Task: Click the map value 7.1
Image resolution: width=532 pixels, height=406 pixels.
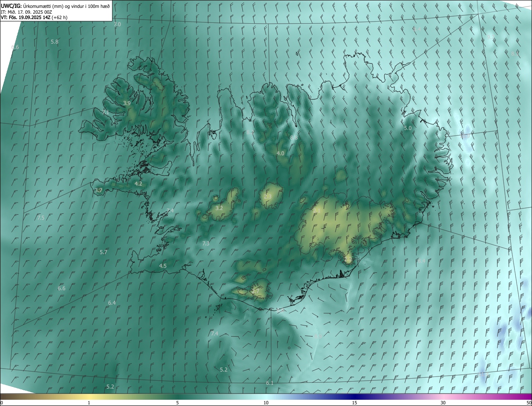Action: click(106, 112)
